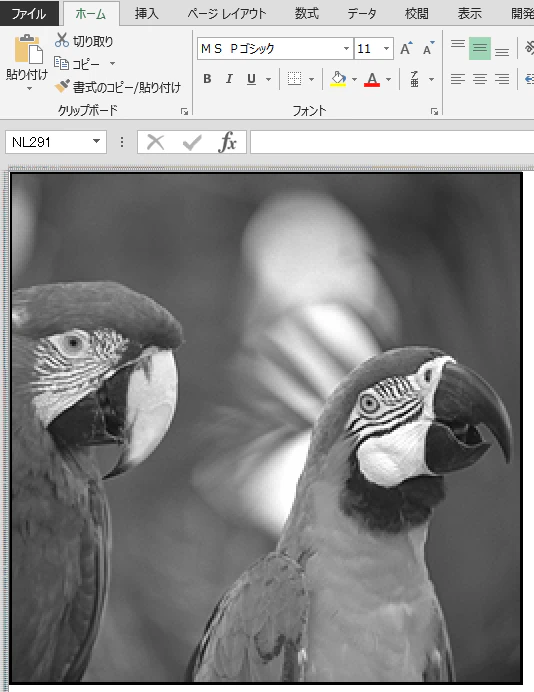Copy selection with コピー
This screenshot has width=534, height=692.
point(78,64)
